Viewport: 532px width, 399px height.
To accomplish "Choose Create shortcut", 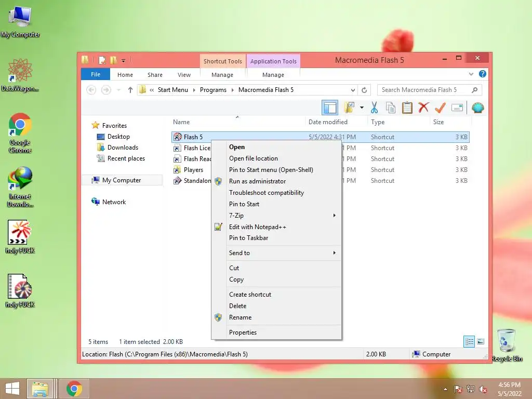I will (x=276, y=295).
